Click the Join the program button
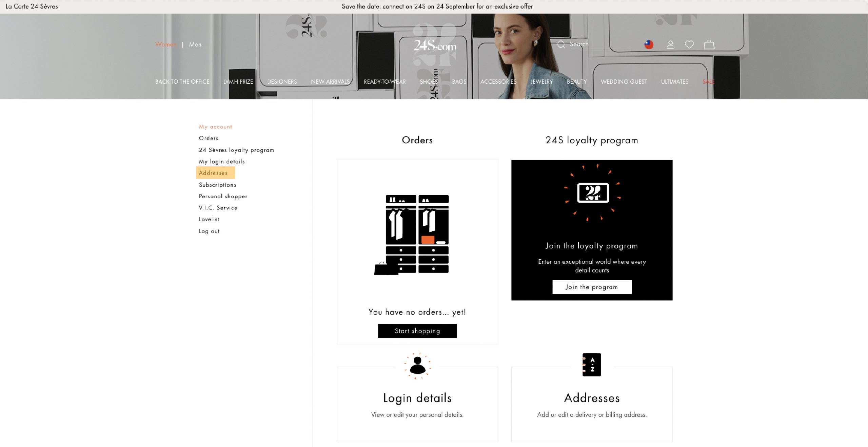 coord(591,287)
